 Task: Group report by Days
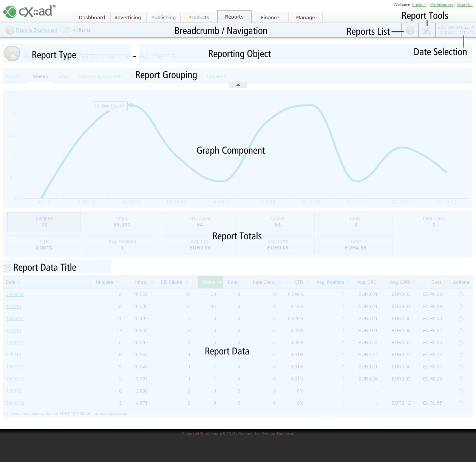[x=64, y=77]
